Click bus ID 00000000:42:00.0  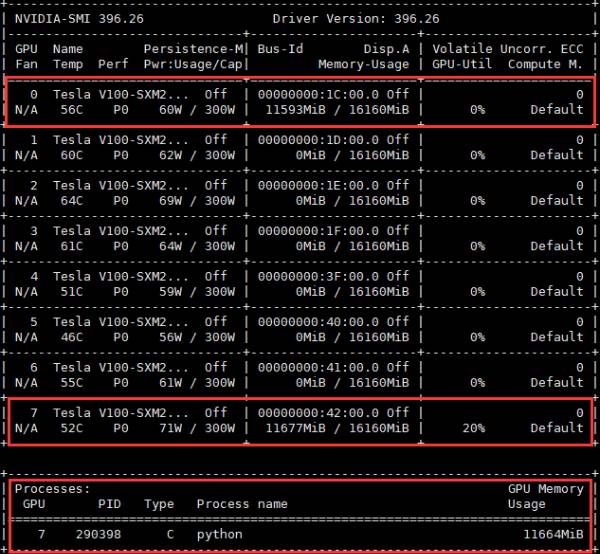click(318, 413)
